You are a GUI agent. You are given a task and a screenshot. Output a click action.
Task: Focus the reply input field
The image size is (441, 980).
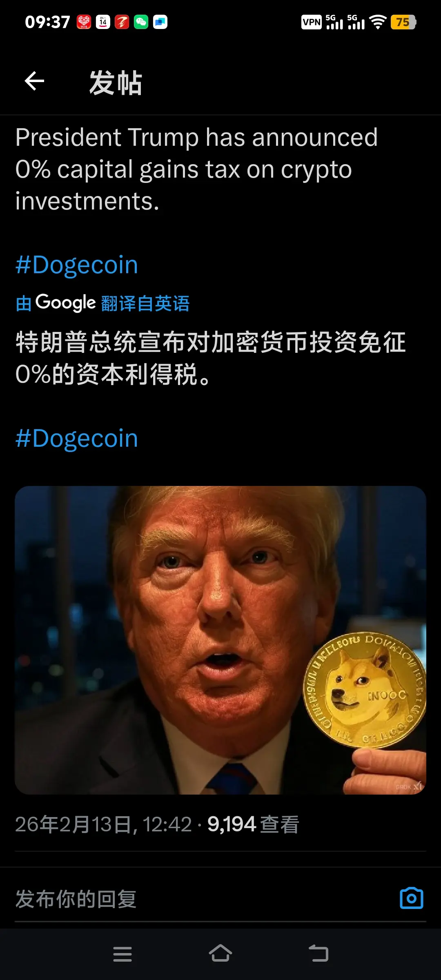coord(204,899)
